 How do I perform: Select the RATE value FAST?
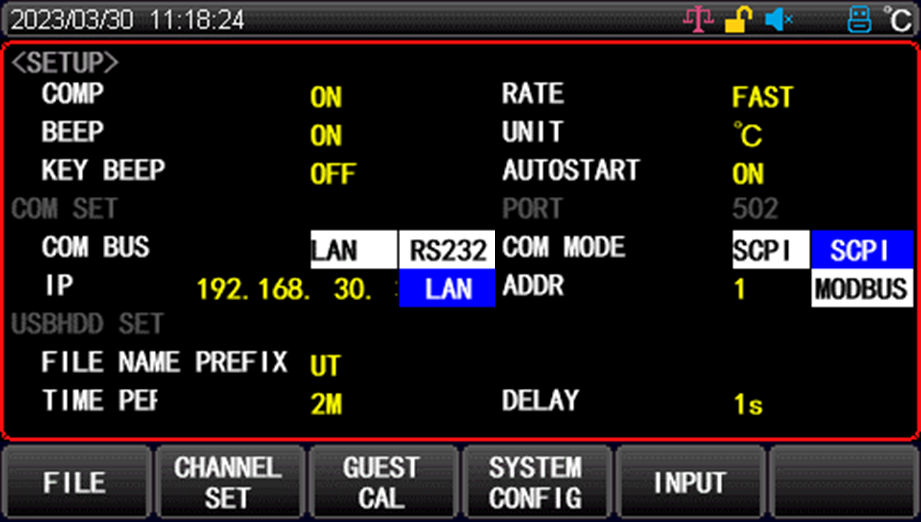(762, 97)
